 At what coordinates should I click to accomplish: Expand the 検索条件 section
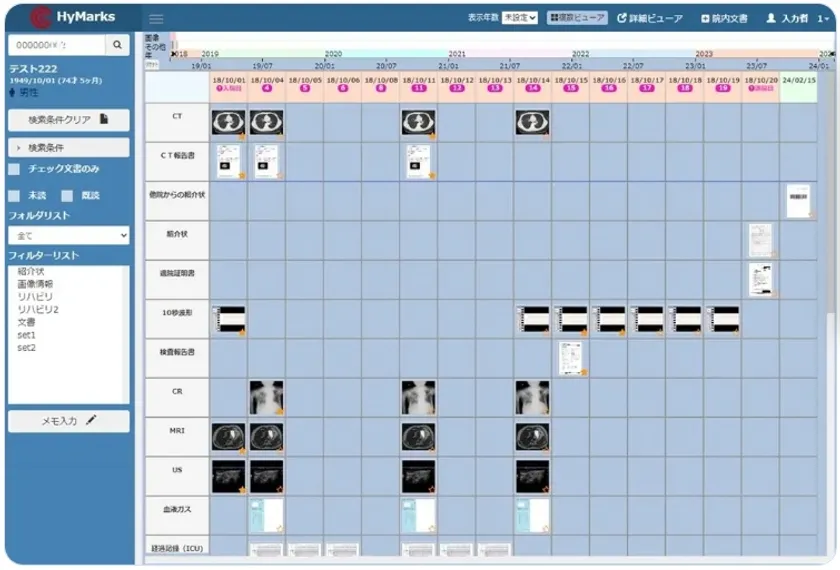tap(69, 147)
